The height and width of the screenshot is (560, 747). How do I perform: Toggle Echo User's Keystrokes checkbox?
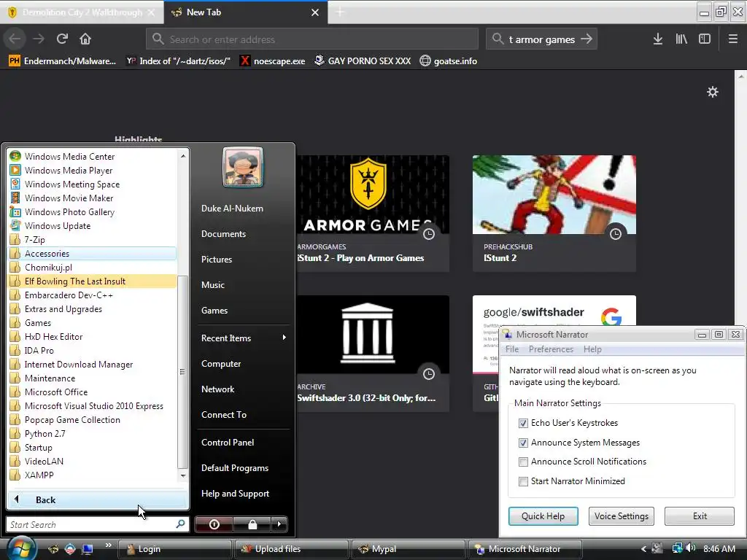pyautogui.click(x=523, y=423)
